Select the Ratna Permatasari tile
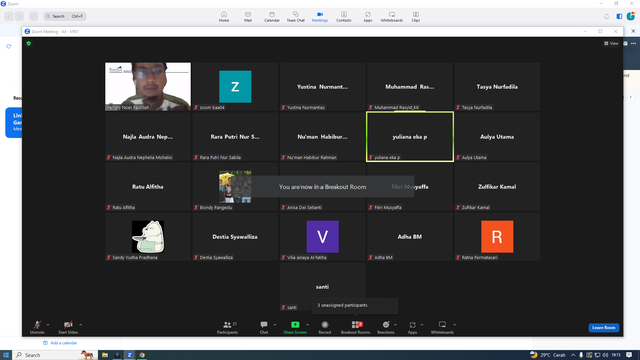640x360 pixels. click(497, 237)
